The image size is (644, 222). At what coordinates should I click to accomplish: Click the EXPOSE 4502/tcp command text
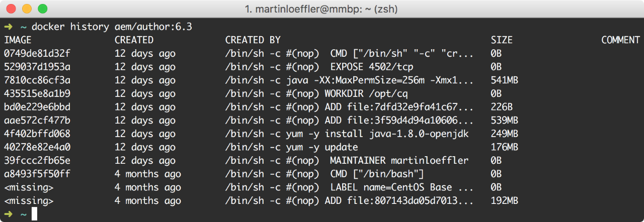click(372, 67)
